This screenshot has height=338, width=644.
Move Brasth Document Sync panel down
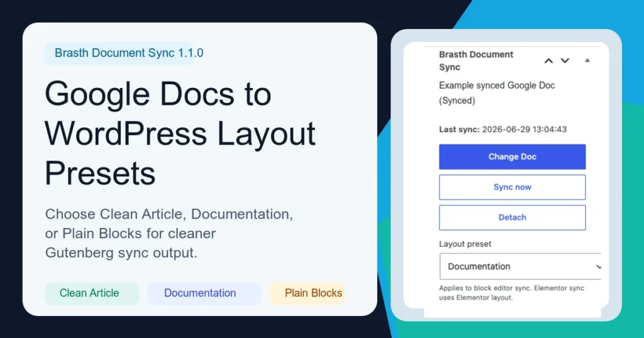pyautogui.click(x=565, y=61)
